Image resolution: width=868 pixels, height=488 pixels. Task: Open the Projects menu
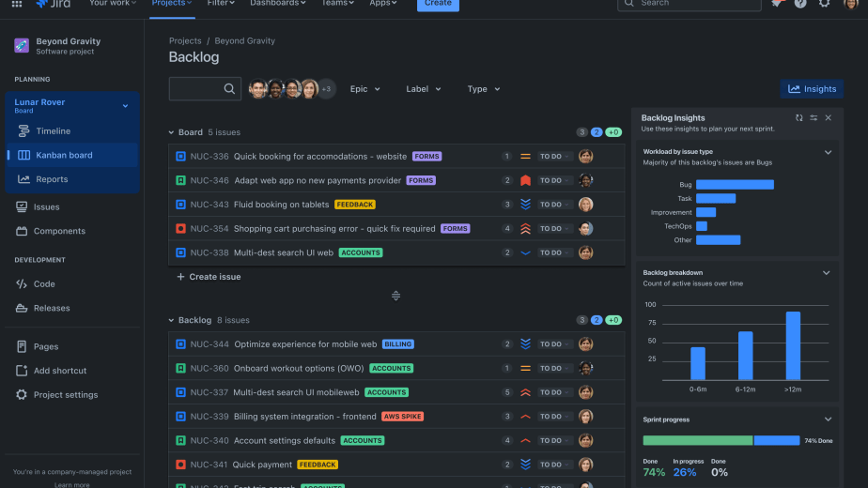(172, 4)
